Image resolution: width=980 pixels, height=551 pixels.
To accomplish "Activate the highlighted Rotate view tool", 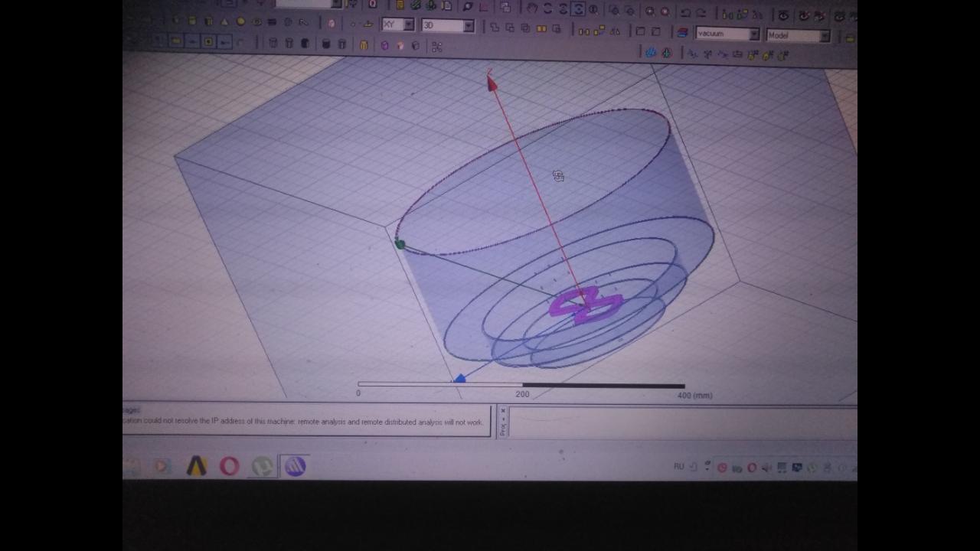I will coord(578,9).
